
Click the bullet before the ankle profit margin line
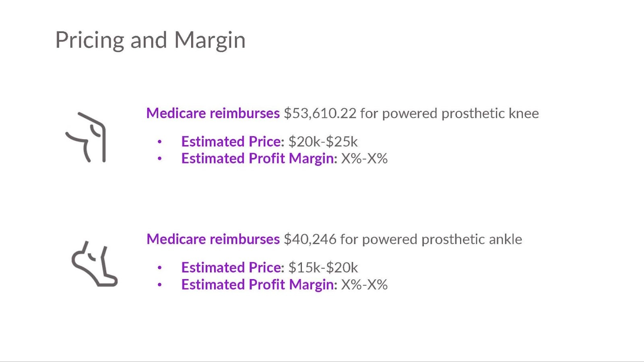pos(160,285)
